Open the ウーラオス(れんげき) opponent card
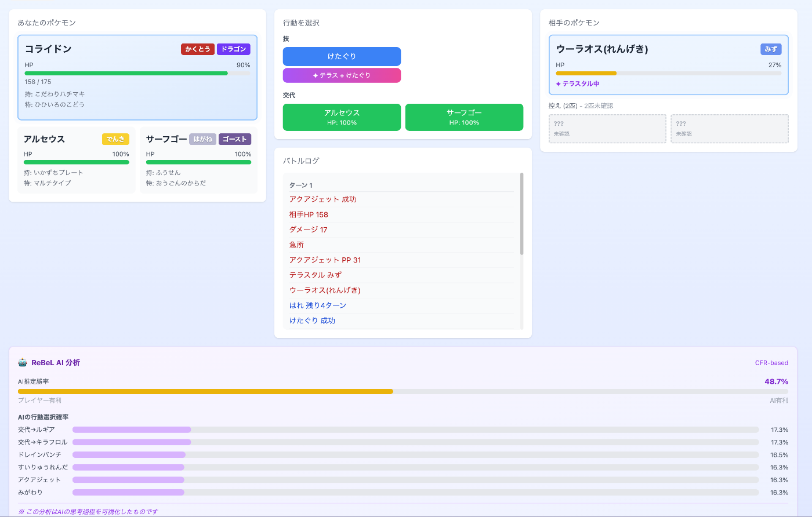 pos(669,64)
